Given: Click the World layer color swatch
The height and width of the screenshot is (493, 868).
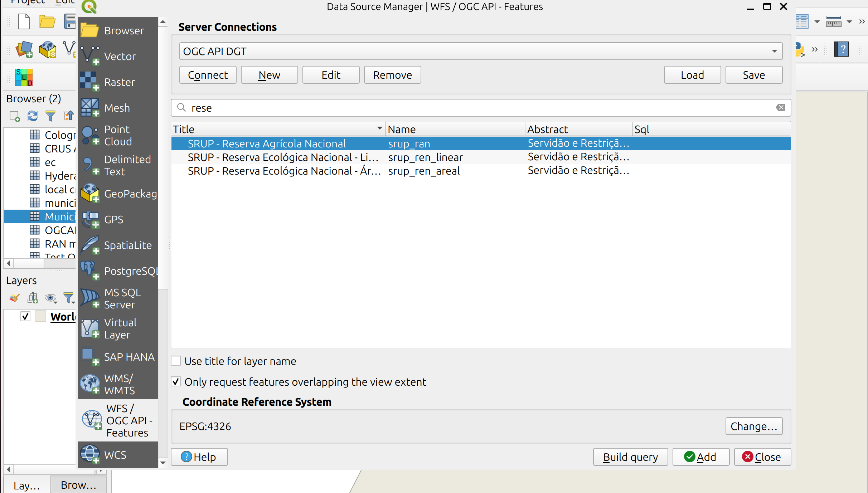Looking at the screenshot, I should (40, 317).
